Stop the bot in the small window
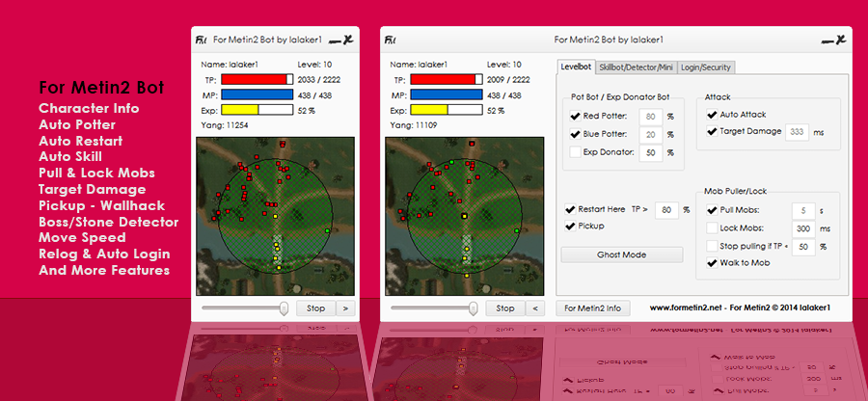The image size is (868, 401). coord(315,308)
